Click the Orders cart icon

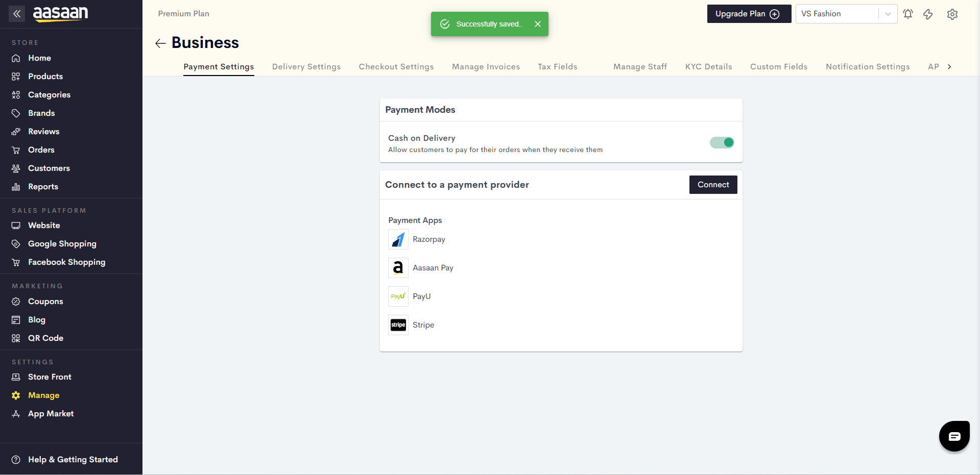16,150
